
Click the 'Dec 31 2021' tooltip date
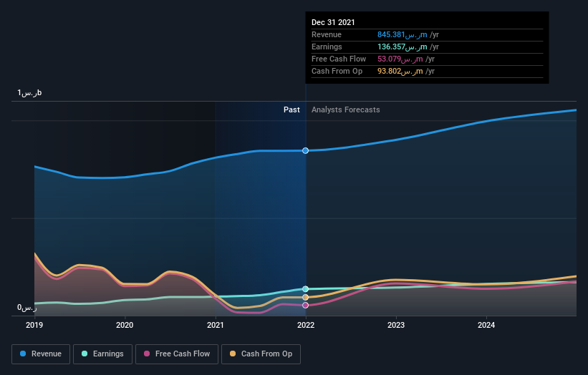(x=333, y=22)
